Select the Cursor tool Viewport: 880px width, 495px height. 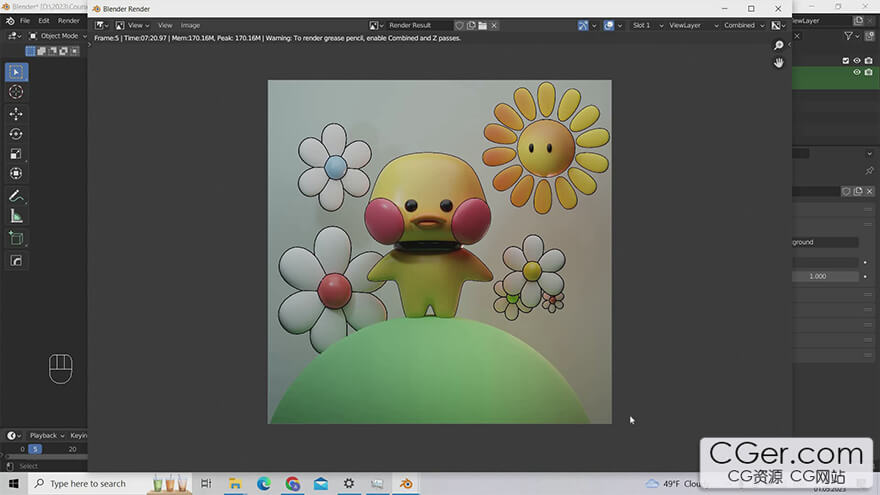coord(16,92)
